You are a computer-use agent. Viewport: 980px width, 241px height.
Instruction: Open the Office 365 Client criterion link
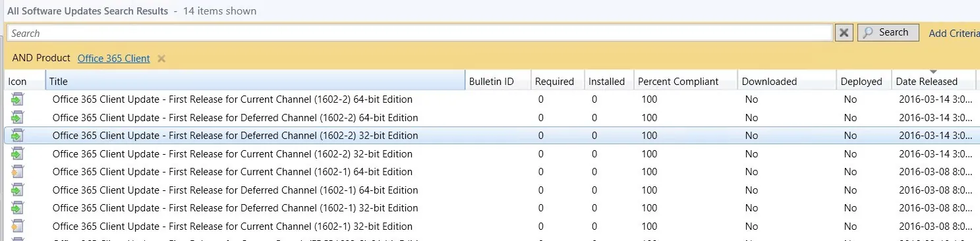click(x=113, y=59)
